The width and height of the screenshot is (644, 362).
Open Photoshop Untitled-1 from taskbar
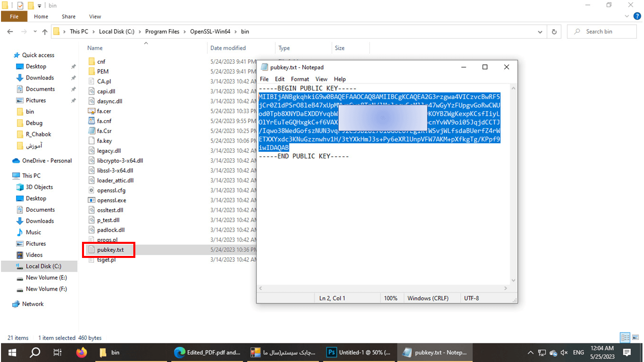(358, 352)
